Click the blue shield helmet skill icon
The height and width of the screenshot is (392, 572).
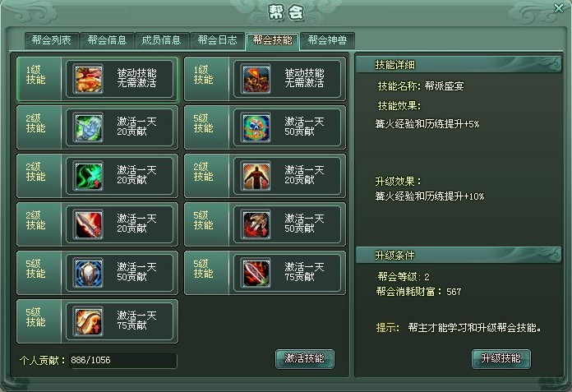tap(88, 273)
